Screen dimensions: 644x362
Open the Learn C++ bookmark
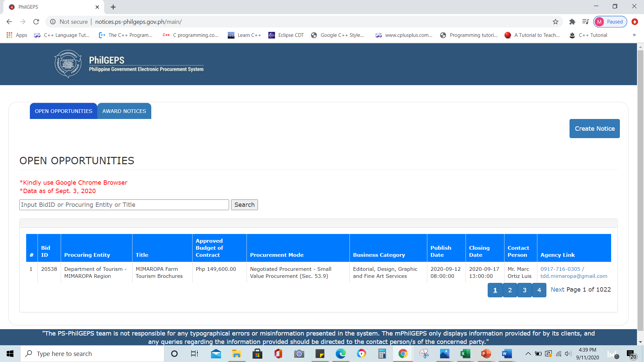coord(244,35)
